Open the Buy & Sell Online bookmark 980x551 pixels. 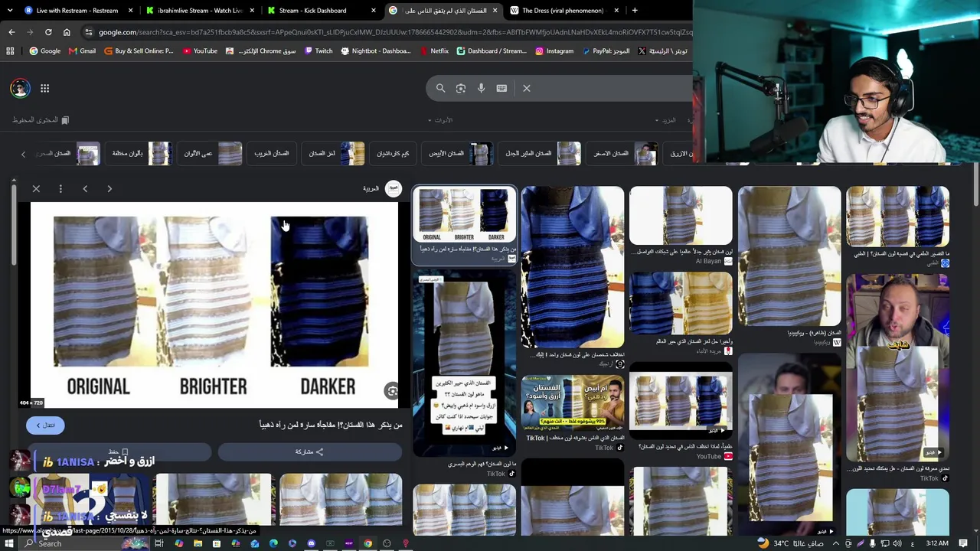(x=139, y=51)
